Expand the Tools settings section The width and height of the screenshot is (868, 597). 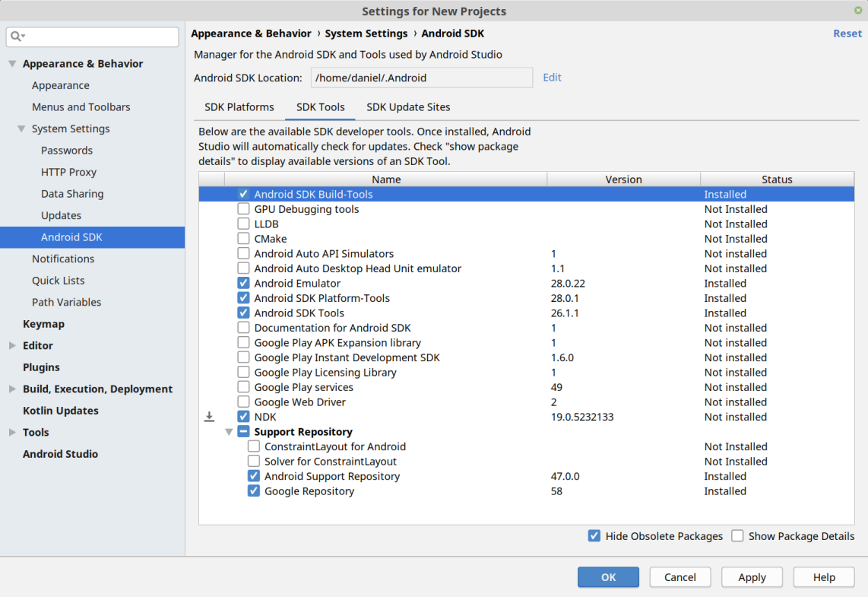click(12, 432)
